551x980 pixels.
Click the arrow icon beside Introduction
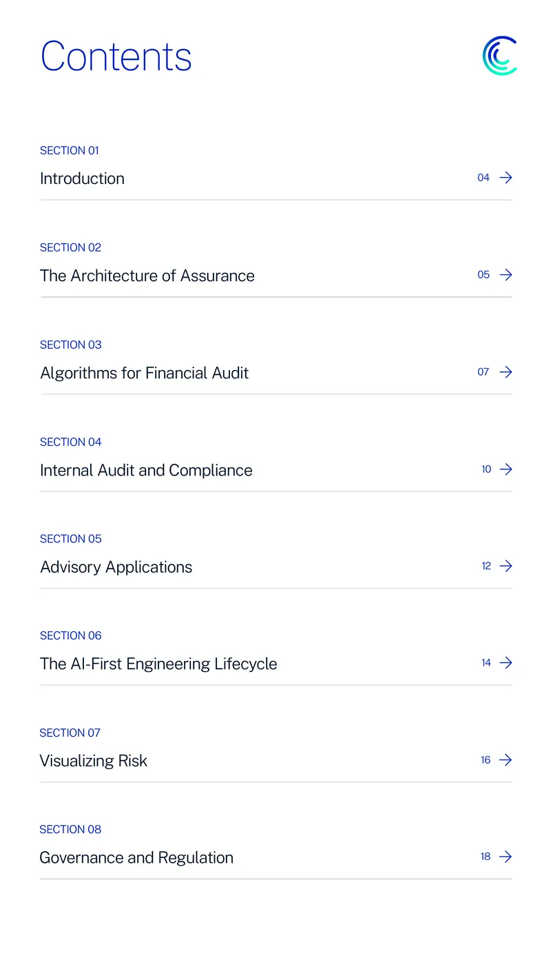(x=506, y=178)
